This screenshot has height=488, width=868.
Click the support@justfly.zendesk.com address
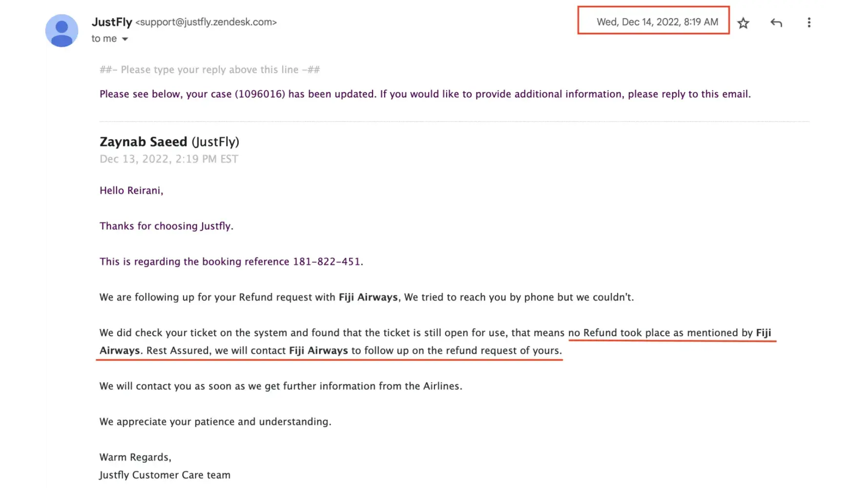(206, 22)
